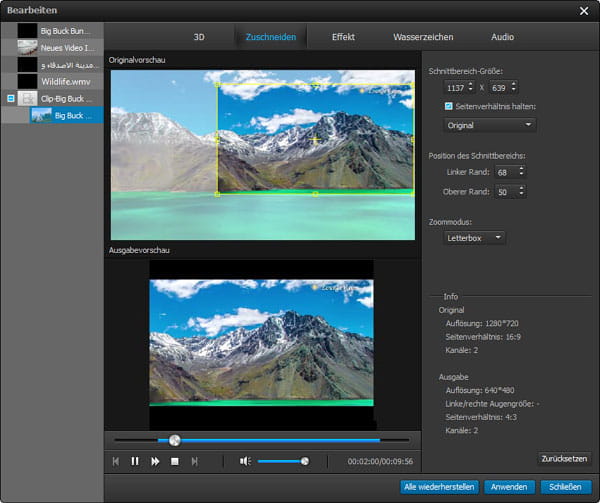Open the Original aspect ratio dropdown
This screenshot has height=503, width=600.
(x=490, y=125)
